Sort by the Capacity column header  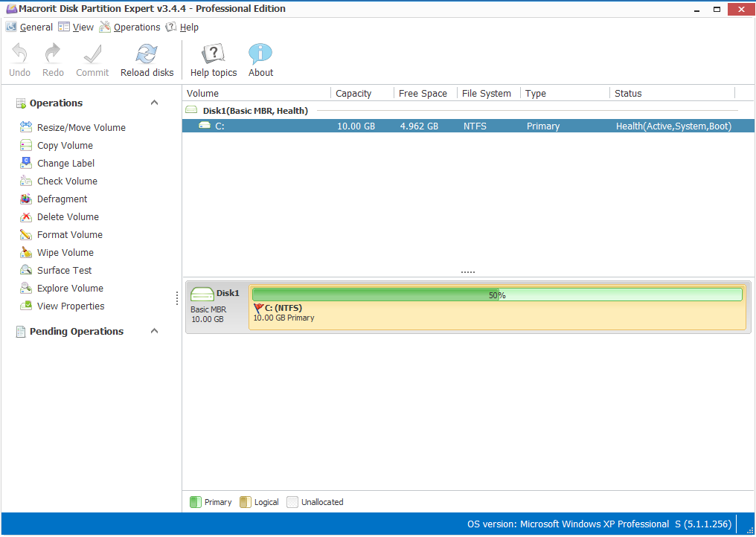(x=362, y=93)
